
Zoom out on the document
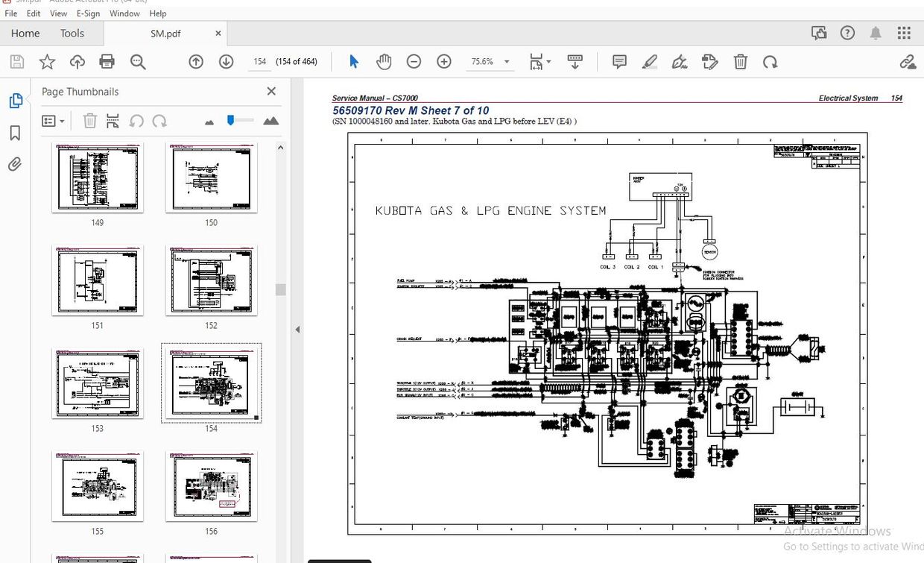pos(414,61)
